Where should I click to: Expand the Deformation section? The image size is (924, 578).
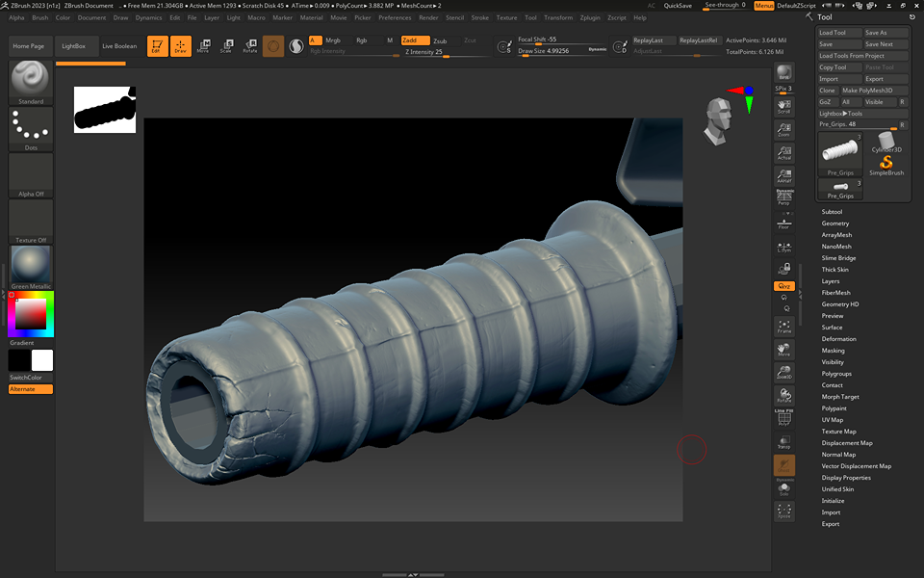tap(838, 339)
